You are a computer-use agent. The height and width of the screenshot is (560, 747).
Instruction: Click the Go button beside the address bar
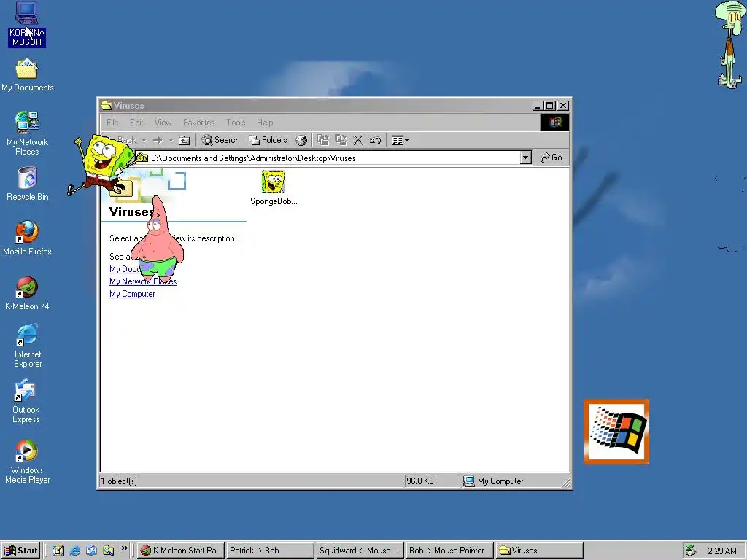click(x=551, y=157)
